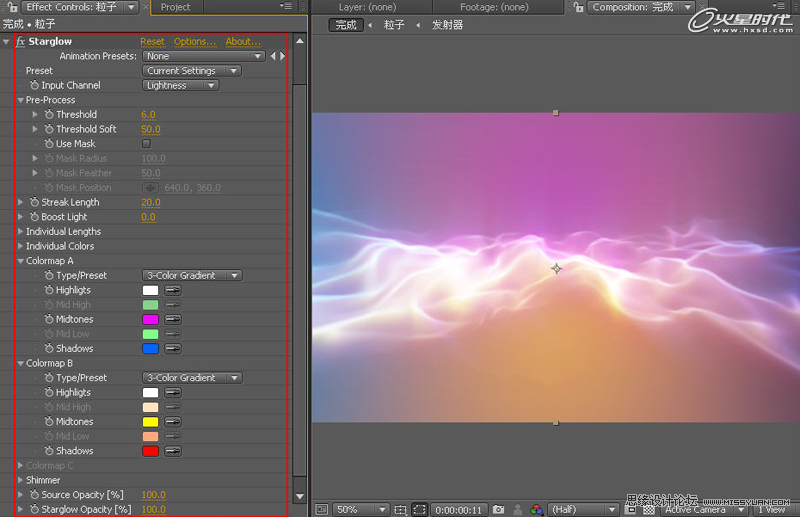
Task: Click Colormap B Shadows eyedropper
Action: point(173,451)
